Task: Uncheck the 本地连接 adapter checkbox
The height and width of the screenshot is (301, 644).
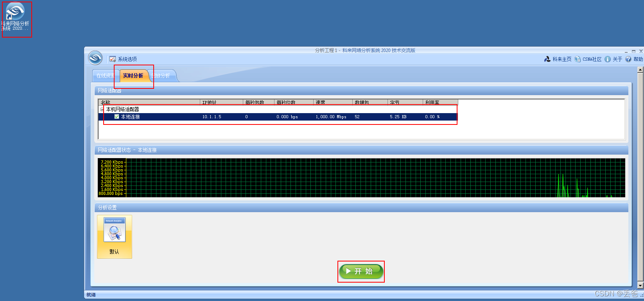Action: click(117, 117)
